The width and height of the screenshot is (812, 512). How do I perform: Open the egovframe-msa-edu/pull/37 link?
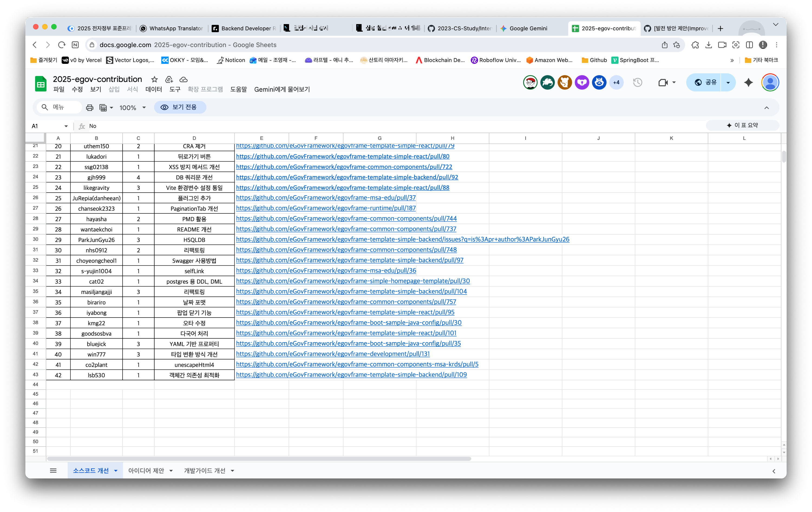[x=326, y=198]
